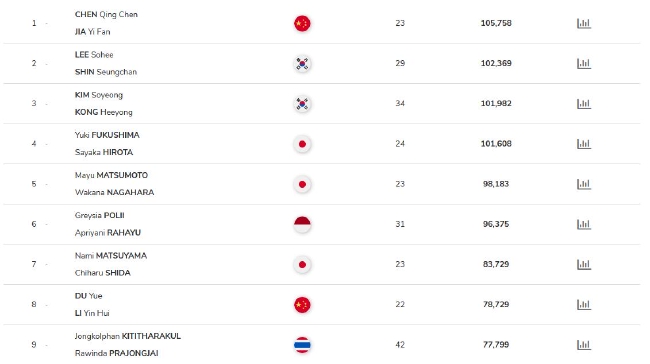View chart icon for MATSUMOTO and NAGAHARA
Screen dimensions: 650x364
coord(584,184)
